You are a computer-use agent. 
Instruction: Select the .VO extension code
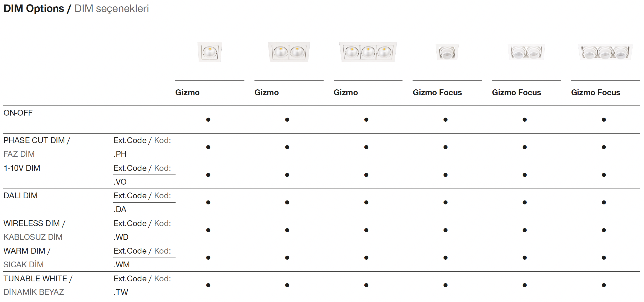pyautogui.click(x=120, y=182)
